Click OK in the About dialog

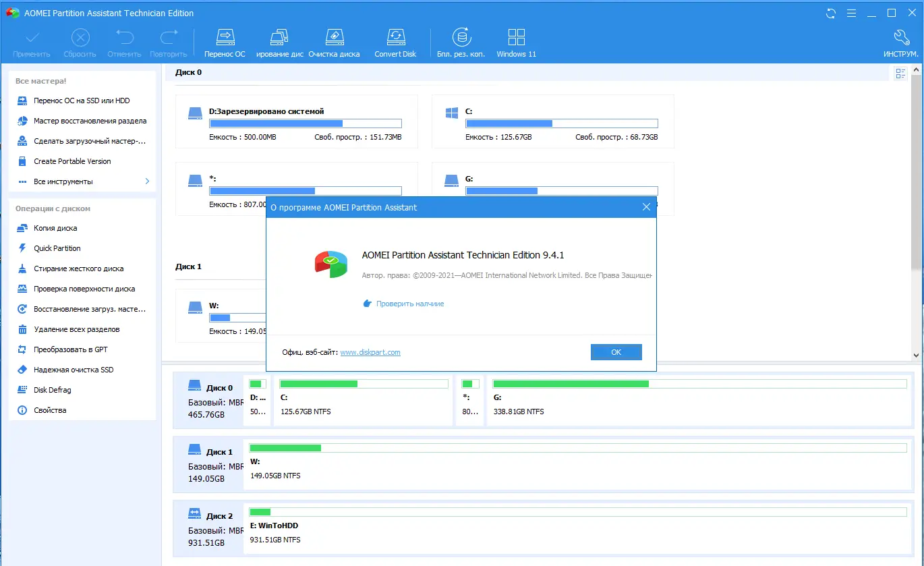pos(616,351)
